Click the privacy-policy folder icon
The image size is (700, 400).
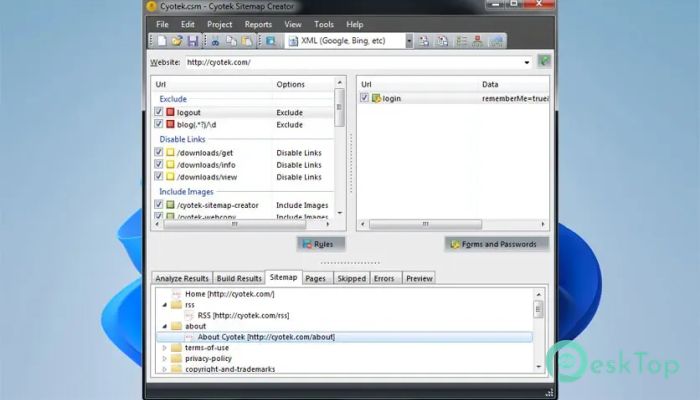pyautogui.click(x=177, y=358)
